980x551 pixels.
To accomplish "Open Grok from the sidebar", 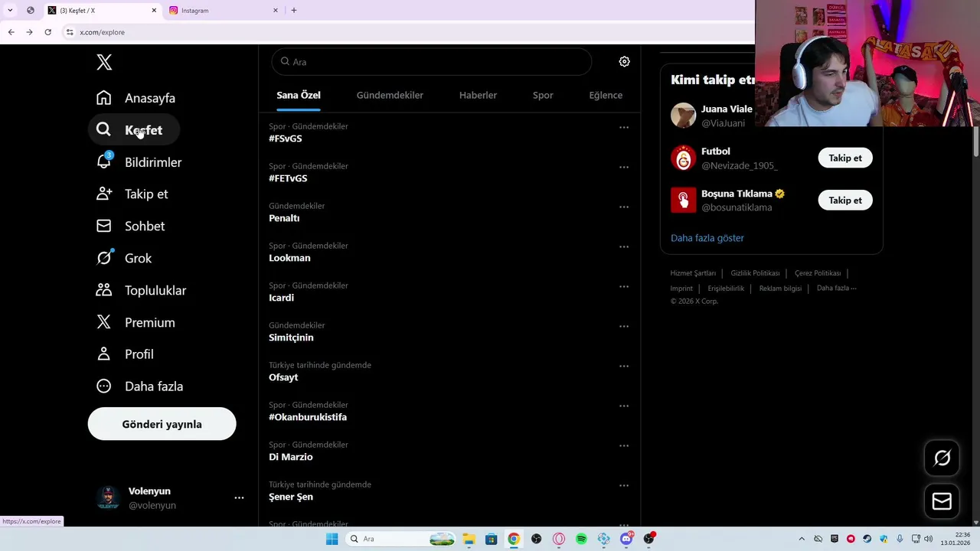I will pyautogui.click(x=124, y=258).
